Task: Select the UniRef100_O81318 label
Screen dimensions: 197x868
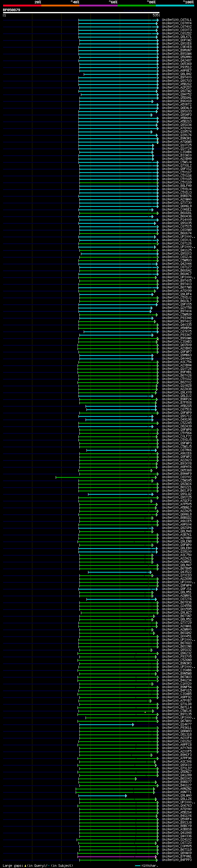Action: (176, 735)
